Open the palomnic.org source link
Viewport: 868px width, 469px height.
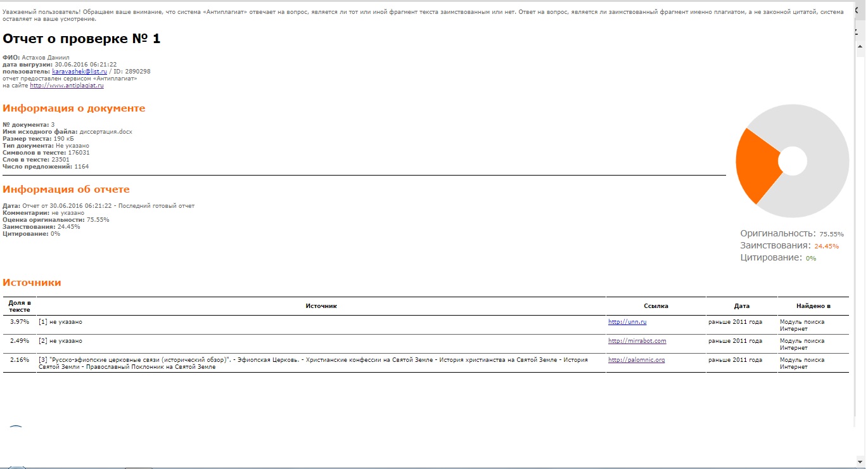pyautogui.click(x=636, y=360)
